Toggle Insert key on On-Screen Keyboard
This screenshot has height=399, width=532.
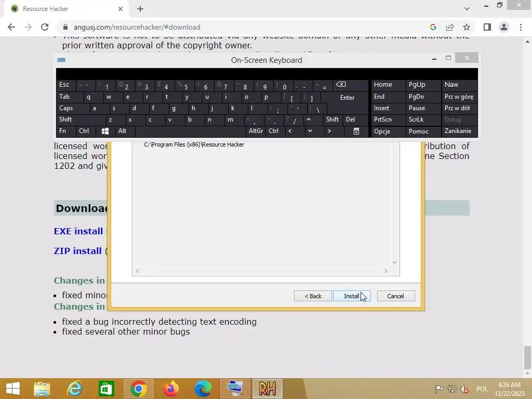[389, 108]
